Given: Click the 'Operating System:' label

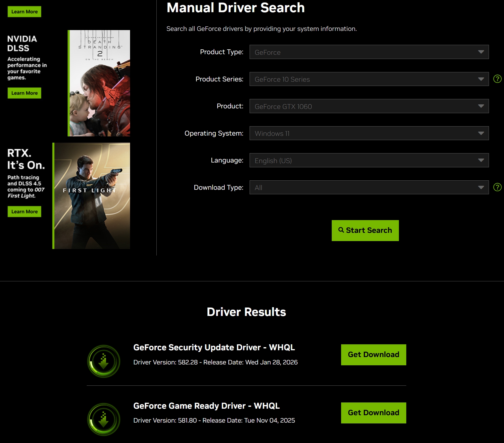Looking at the screenshot, I should 214,133.
